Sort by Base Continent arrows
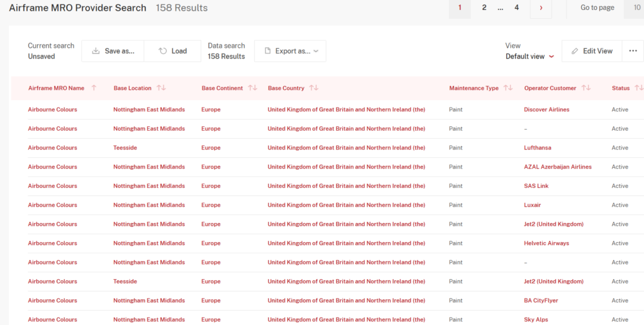The image size is (644, 325). (253, 88)
